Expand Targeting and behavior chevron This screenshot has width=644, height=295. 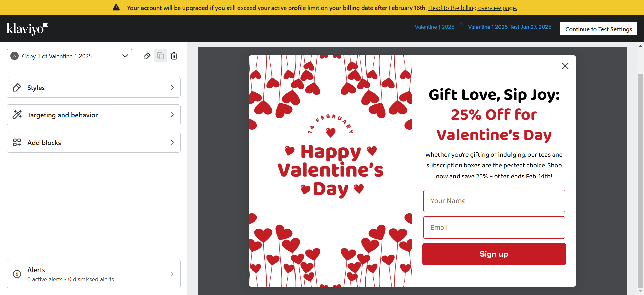point(172,115)
